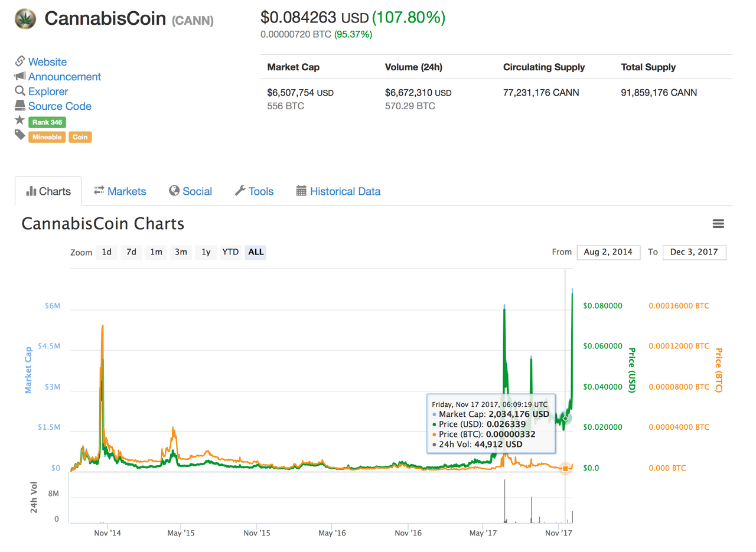The width and height of the screenshot is (756, 552).
Task: Click the 77,231,176 CANN supply value
Action: [541, 93]
